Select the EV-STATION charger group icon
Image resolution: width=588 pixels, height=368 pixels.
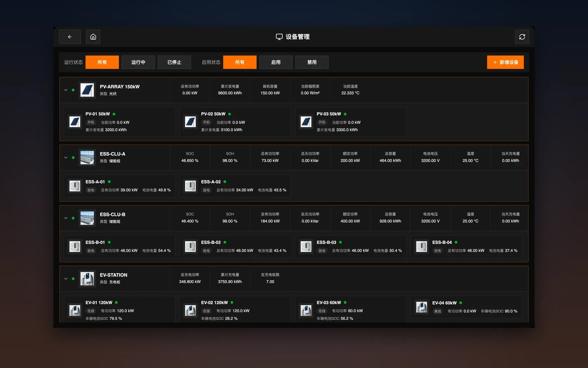pyautogui.click(x=87, y=279)
